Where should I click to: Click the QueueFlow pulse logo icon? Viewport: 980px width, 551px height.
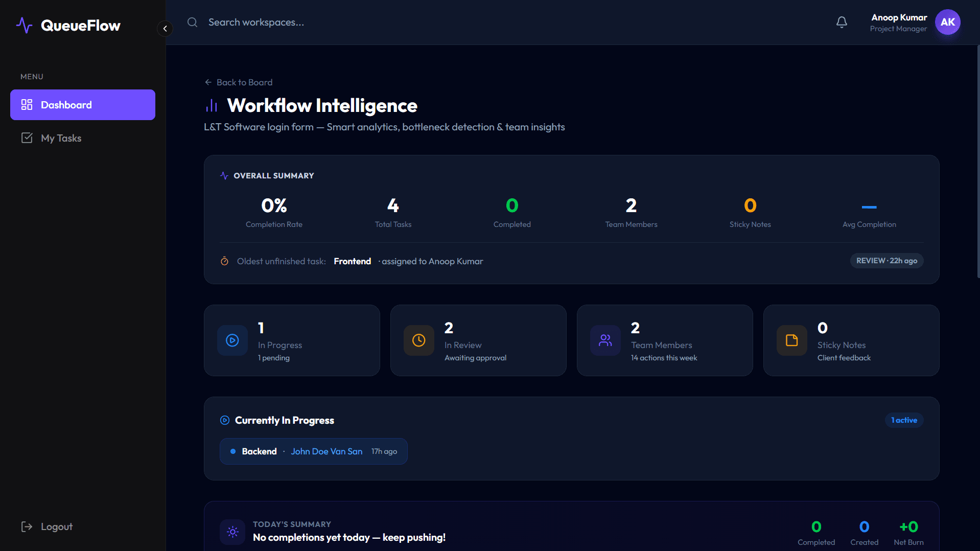[x=24, y=25]
